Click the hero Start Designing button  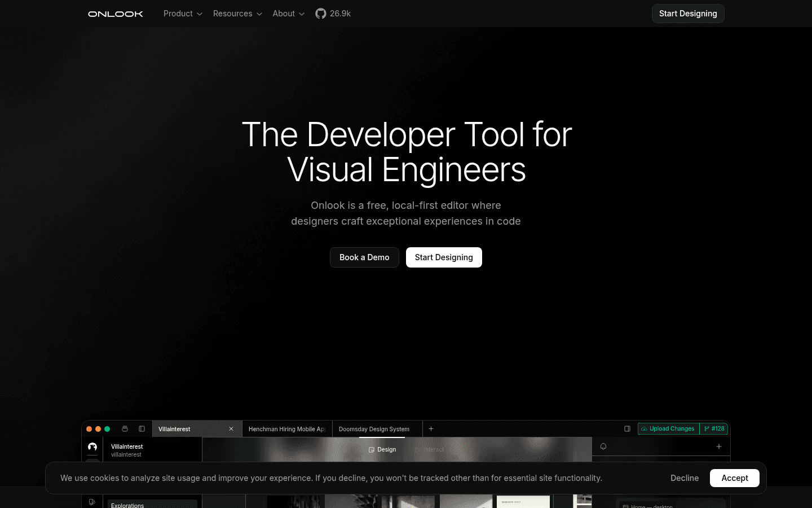coord(444,257)
